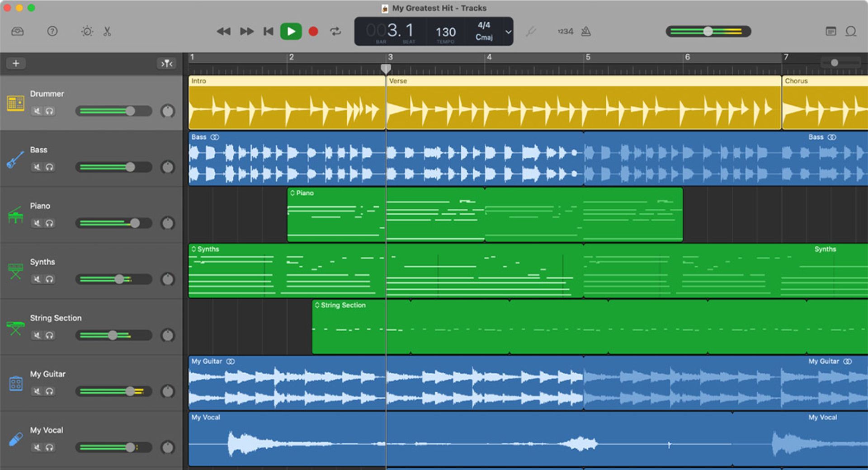Click the Synths track pan knob
This screenshot has width=868, height=470.
click(168, 279)
